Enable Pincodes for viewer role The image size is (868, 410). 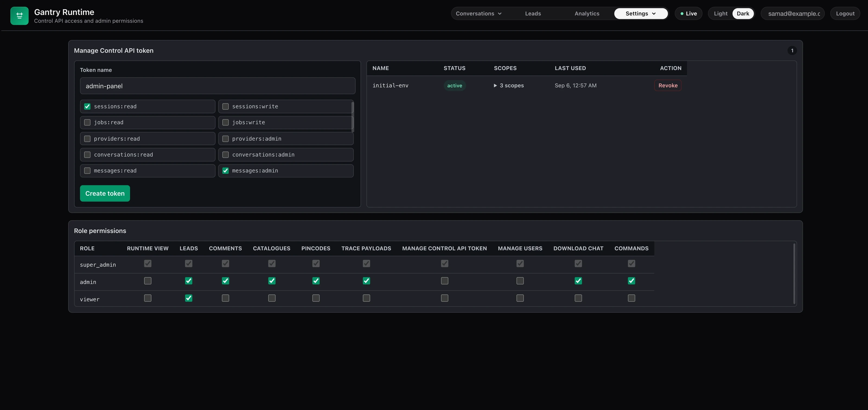click(x=316, y=298)
